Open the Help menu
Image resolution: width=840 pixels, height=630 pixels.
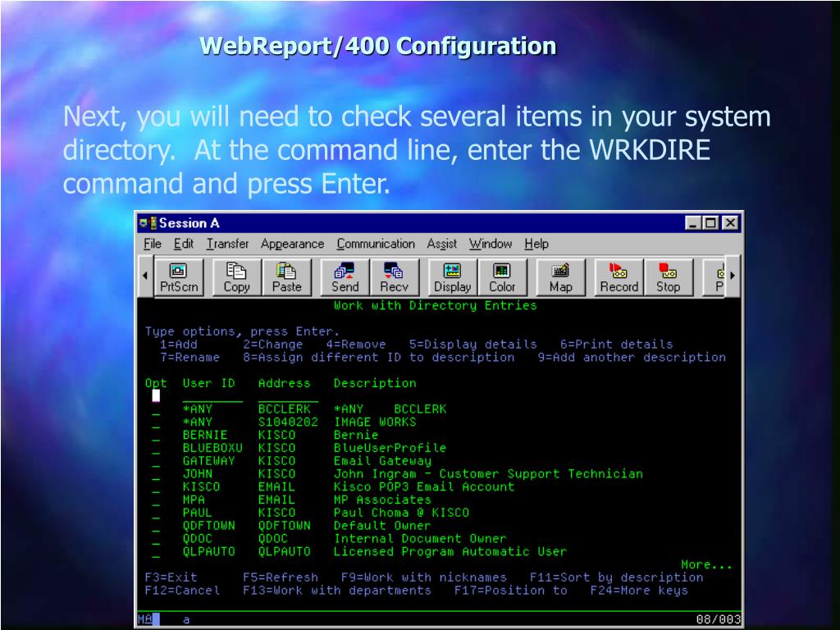pyautogui.click(x=536, y=244)
